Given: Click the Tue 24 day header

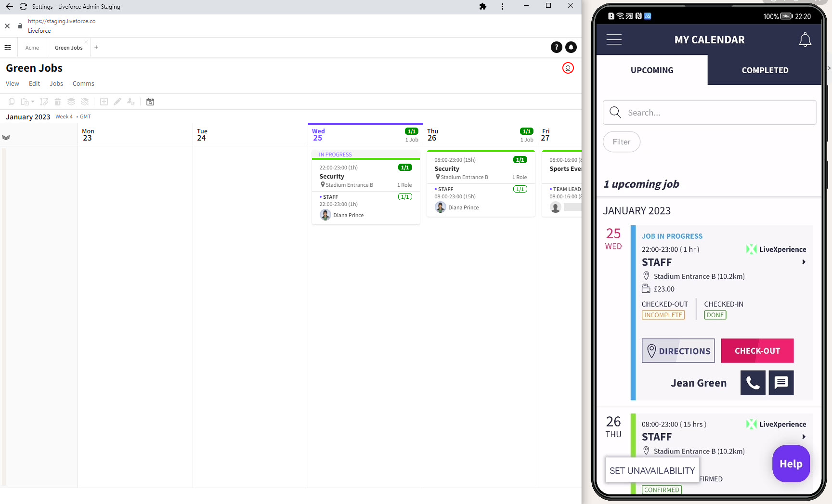Looking at the screenshot, I should click(x=250, y=135).
